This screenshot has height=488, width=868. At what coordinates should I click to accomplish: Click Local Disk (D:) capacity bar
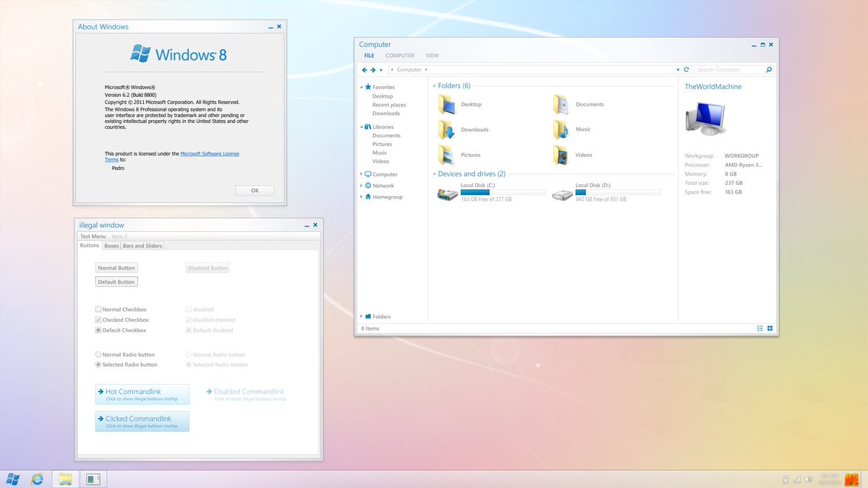[x=618, y=192]
